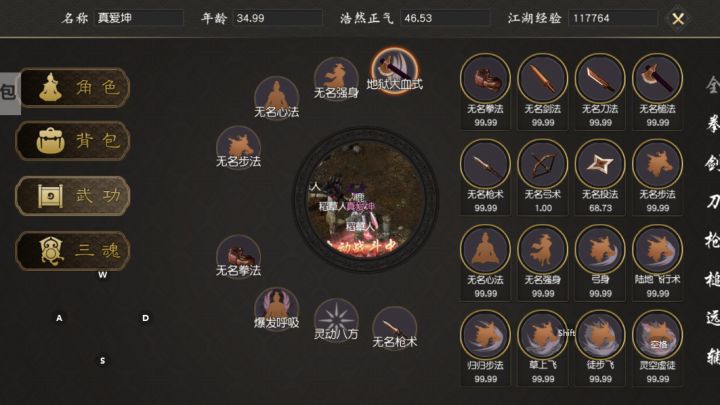Click the 无名投法 shuriken skill icon

click(x=600, y=164)
